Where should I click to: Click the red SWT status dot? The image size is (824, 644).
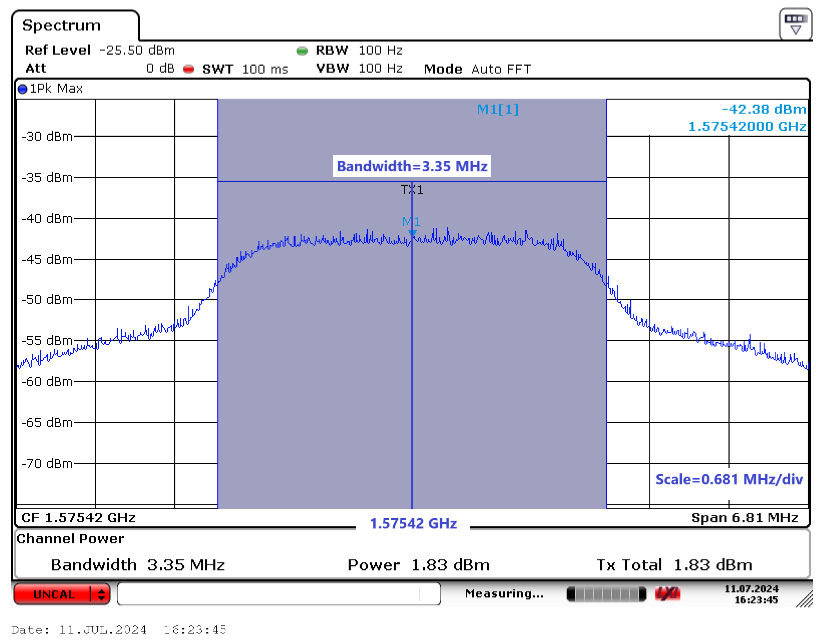(189, 69)
